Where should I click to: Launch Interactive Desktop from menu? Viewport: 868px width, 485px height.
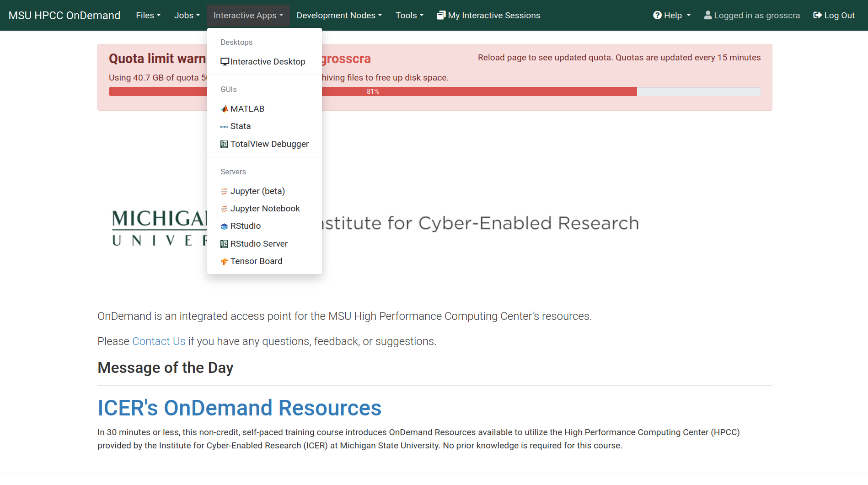264,62
